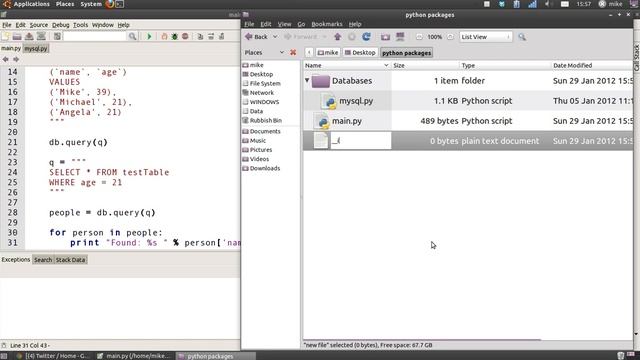This screenshot has height=360, width=640.
Task: Open the List View dropdown
Action: tap(486, 37)
